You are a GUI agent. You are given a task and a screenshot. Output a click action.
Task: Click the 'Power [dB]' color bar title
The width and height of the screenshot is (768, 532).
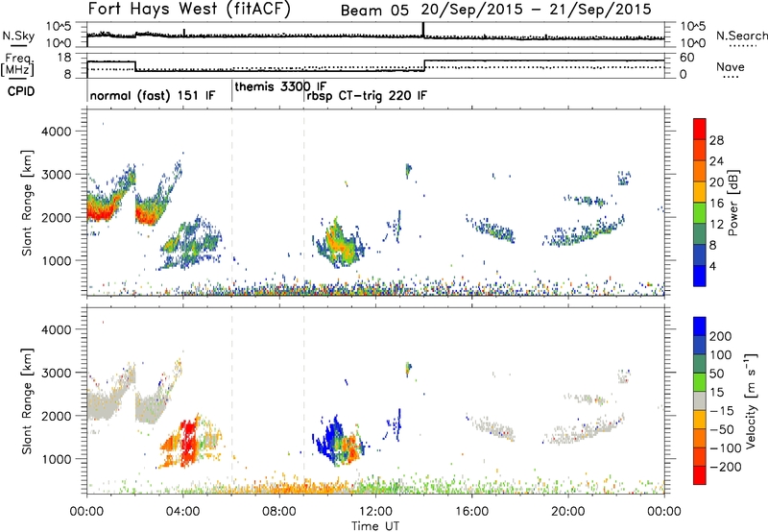[x=733, y=203]
